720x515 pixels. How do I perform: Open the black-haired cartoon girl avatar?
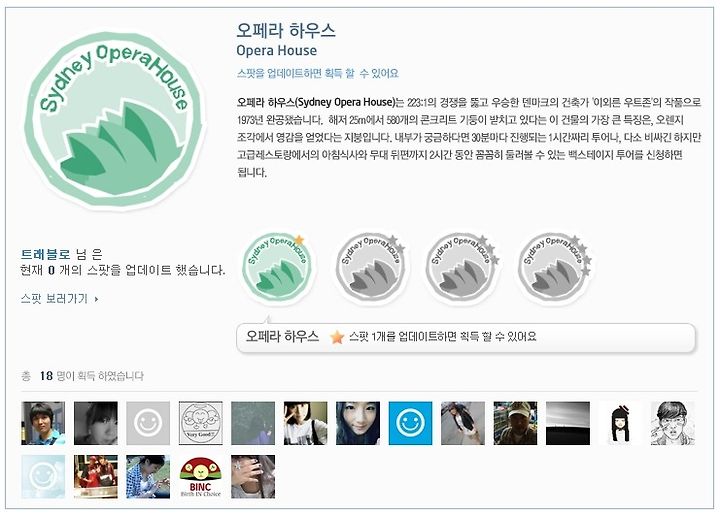(x=620, y=423)
